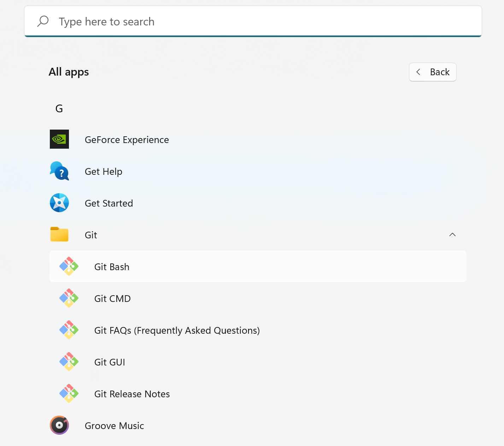Click the Git CMD icon
This screenshot has width=504, height=446.
pyautogui.click(x=69, y=298)
